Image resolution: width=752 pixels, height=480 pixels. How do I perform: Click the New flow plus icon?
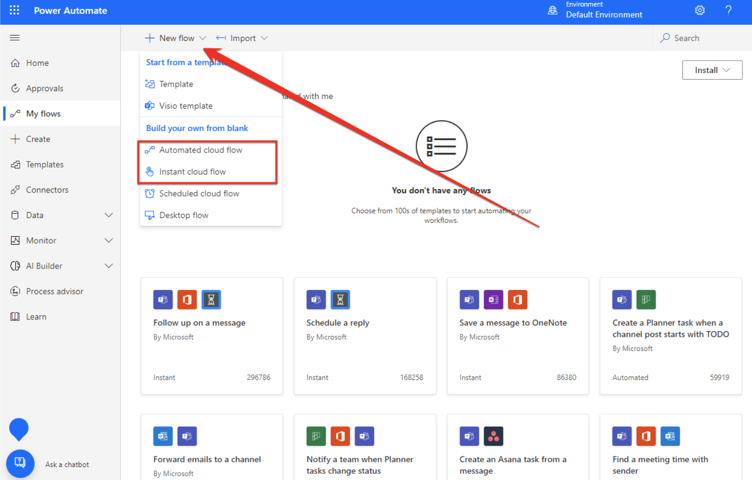point(150,38)
